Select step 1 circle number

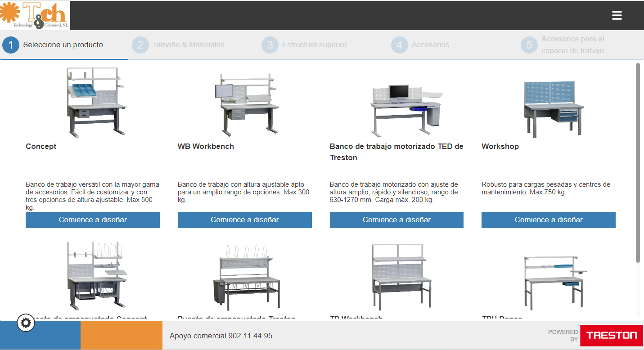point(11,45)
